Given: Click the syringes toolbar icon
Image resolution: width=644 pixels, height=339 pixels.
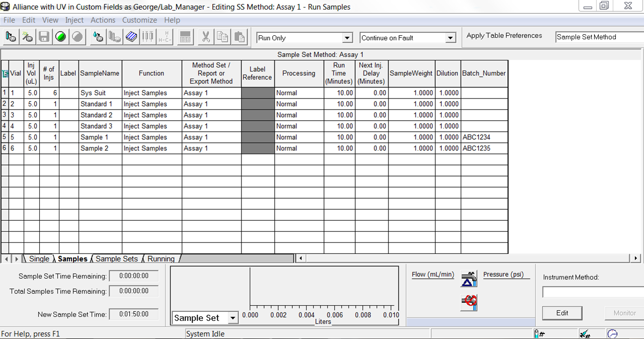Looking at the screenshot, I should click(x=148, y=37).
